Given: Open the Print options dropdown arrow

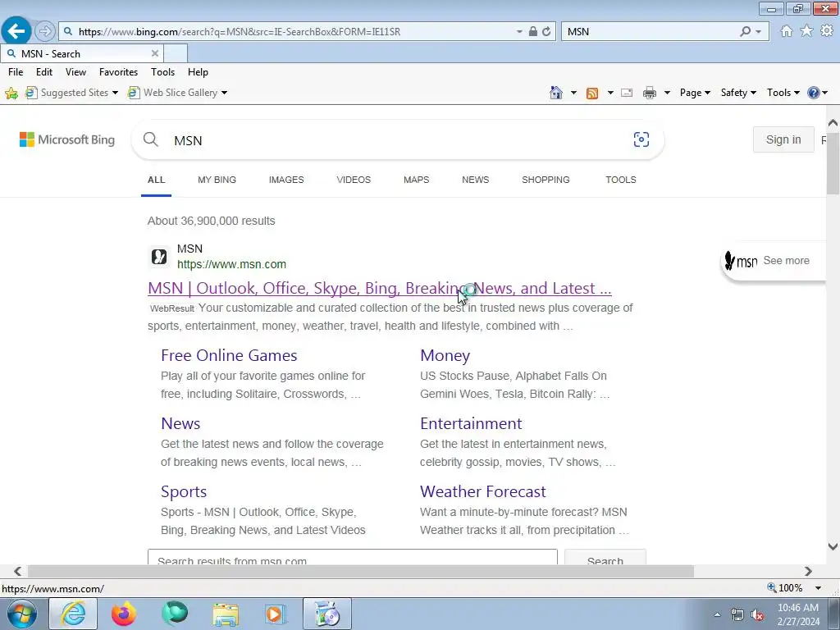Looking at the screenshot, I should coord(667,94).
